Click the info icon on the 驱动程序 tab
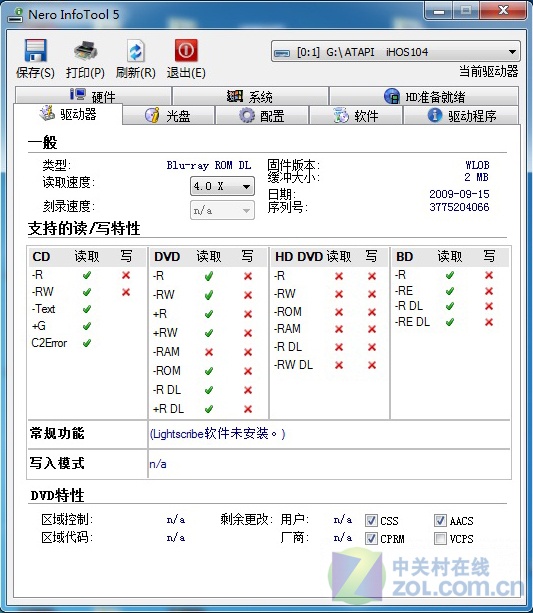 (x=435, y=115)
